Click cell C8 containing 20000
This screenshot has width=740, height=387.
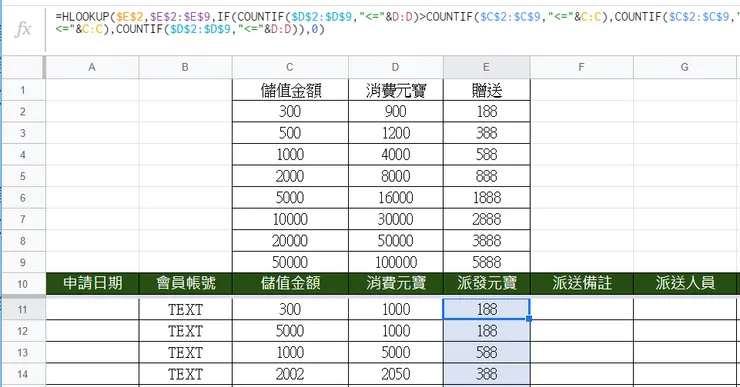pyautogui.click(x=290, y=241)
